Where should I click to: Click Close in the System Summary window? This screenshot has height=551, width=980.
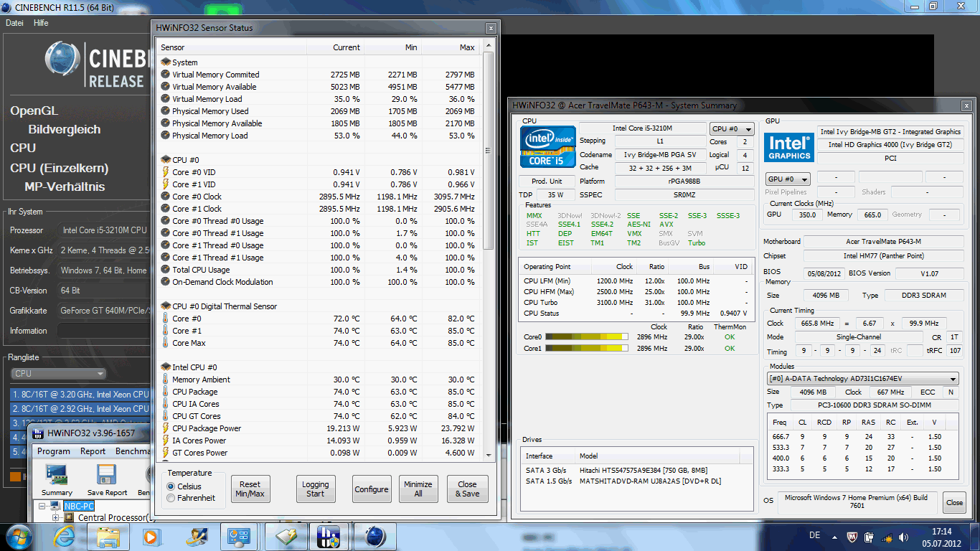tap(954, 502)
